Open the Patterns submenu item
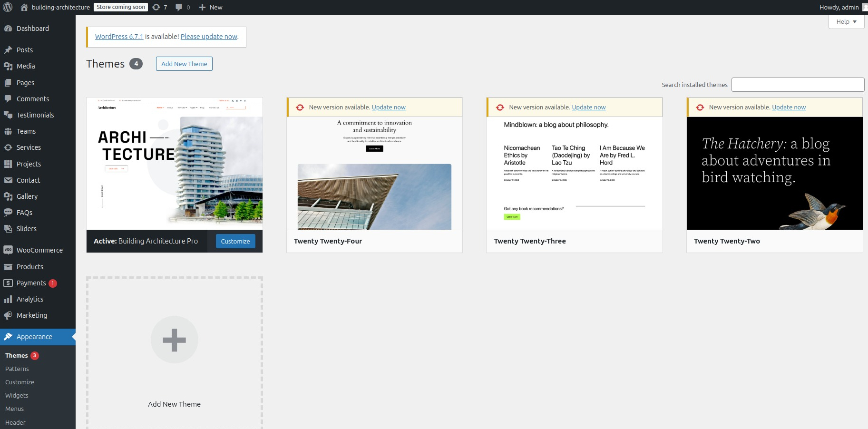This screenshot has height=429, width=868. [x=17, y=369]
